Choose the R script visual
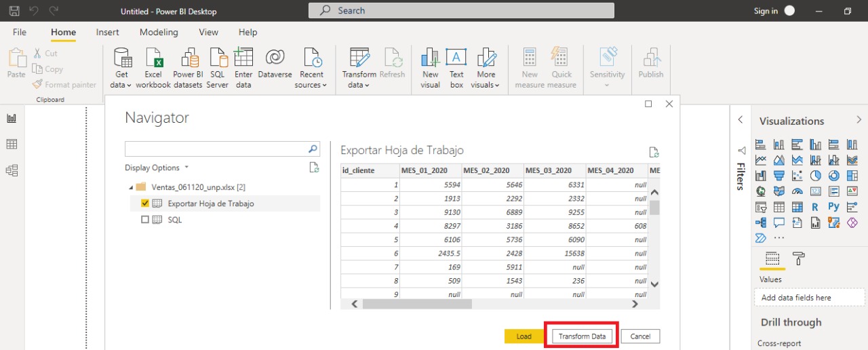Image resolution: width=868 pixels, height=350 pixels. click(816, 207)
